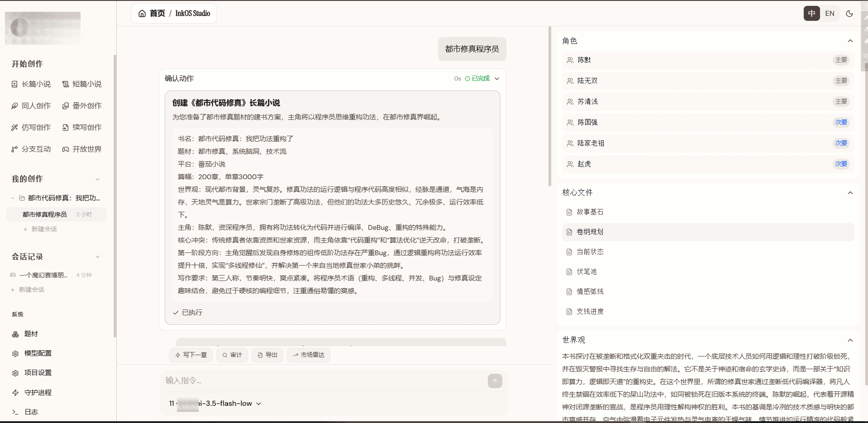Click left sidebar scrollbar
The height and width of the screenshot is (423, 868).
tap(115, 196)
